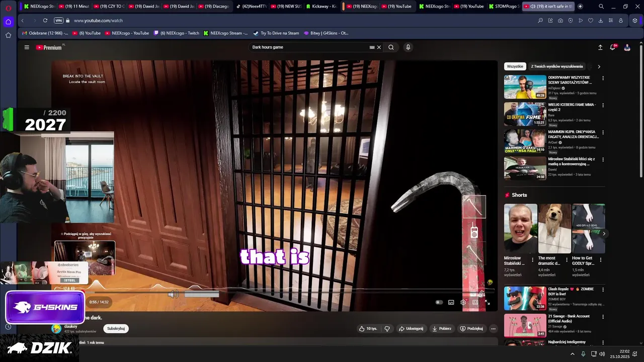Reload the current YouTube page
The width and height of the screenshot is (644, 362).
click(45, 21)
